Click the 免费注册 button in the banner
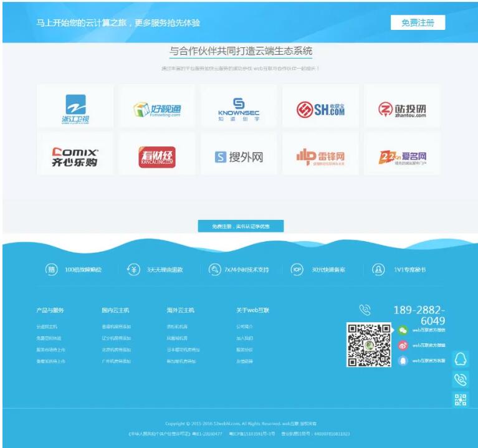Screen dimensions: 478x448 [418, 22]
